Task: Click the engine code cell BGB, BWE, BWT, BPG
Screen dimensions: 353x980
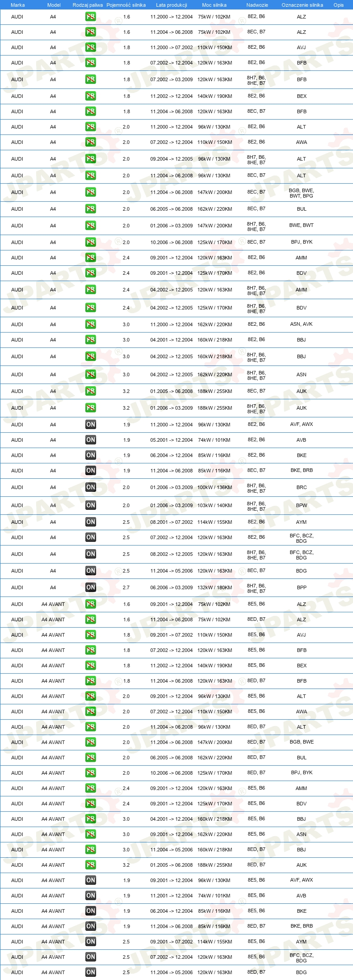Action: click(302, 193)
